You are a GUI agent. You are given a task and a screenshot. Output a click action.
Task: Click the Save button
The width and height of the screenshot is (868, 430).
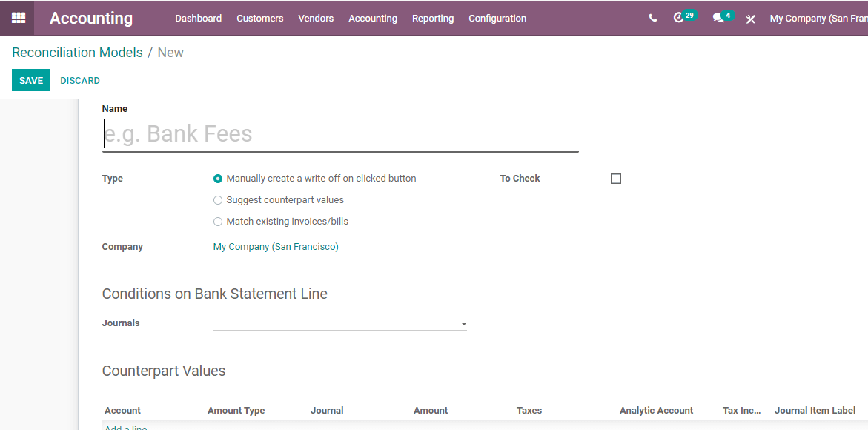(31, 81)
